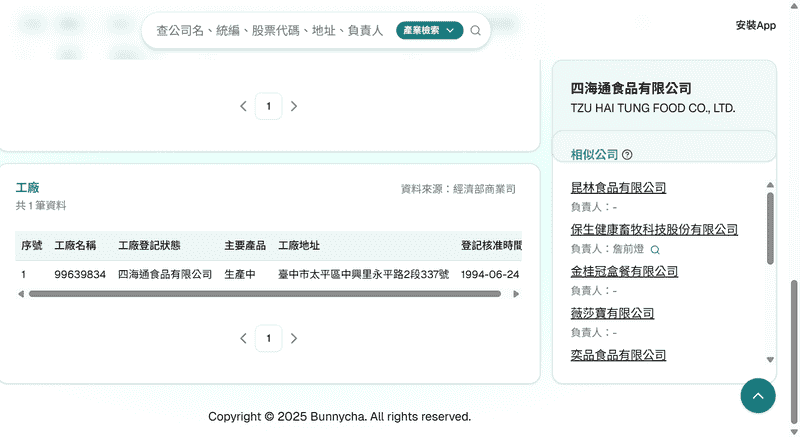
Task: Click the help icon beside 相似公司
Action: point(627,155)
